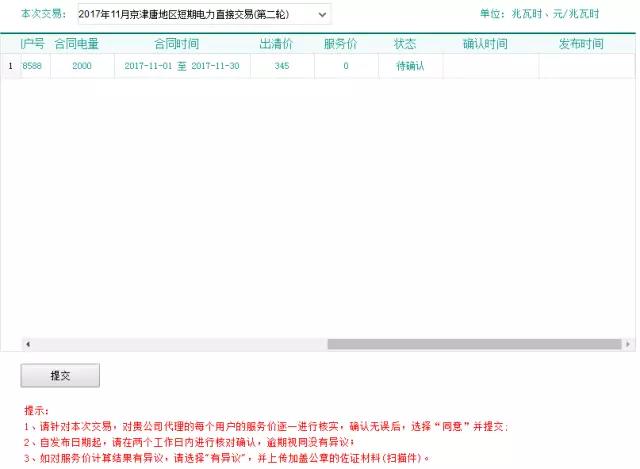This screenshot has width=640, height=469.
Task: Click account number 8588 cell
Action: pyautogui.click(x=35, y=66)
